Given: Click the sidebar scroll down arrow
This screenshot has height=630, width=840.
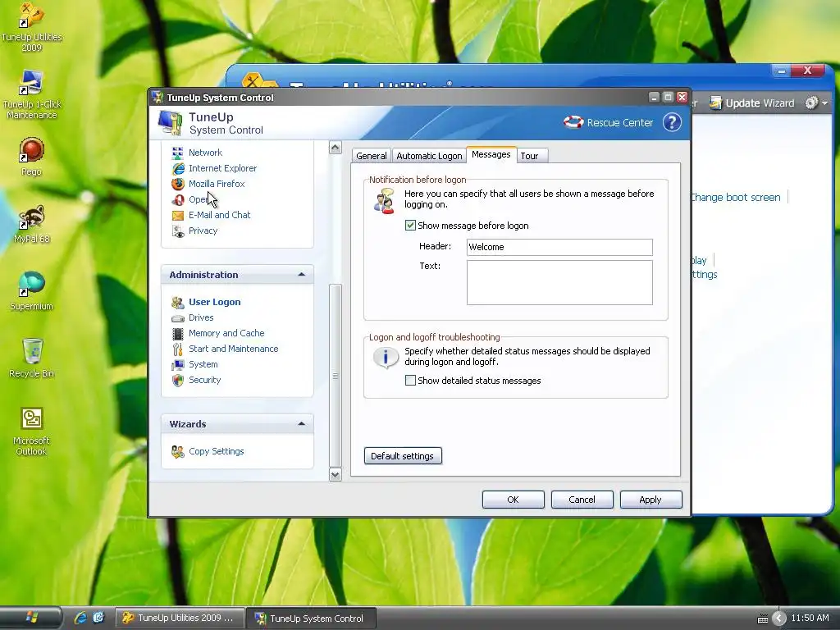Looking at the screenshot, I should pos(336,475).
